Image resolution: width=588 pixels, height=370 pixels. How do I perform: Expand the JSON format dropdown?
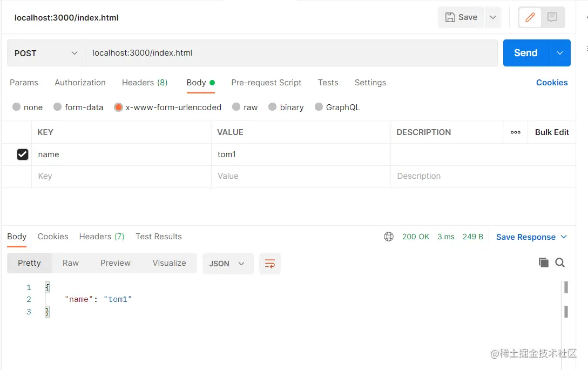227,264
